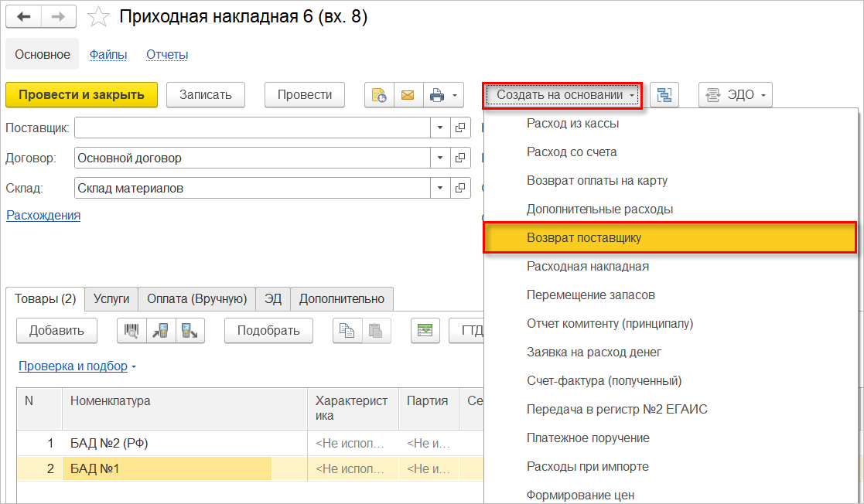The height and width of the screenshot is (504, 864).
Task: Expand Договор field dropdown arrow
Action: pos(439,158)
